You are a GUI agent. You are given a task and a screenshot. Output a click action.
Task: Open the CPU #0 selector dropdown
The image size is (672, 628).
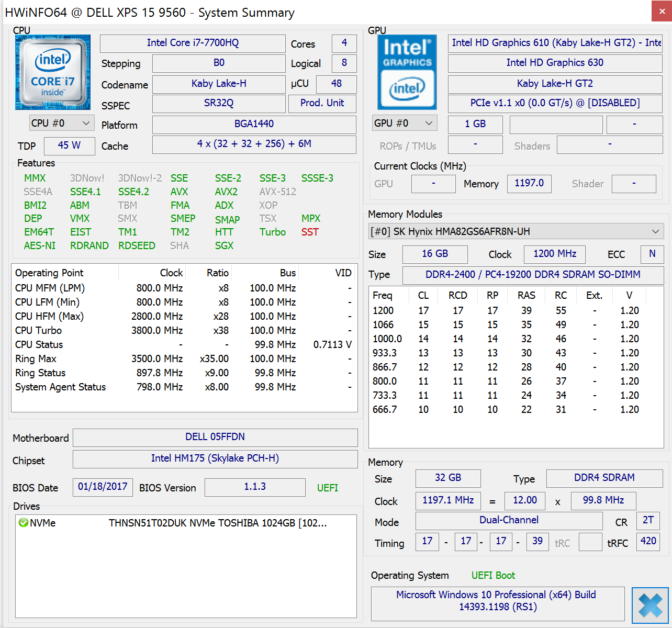62,123
